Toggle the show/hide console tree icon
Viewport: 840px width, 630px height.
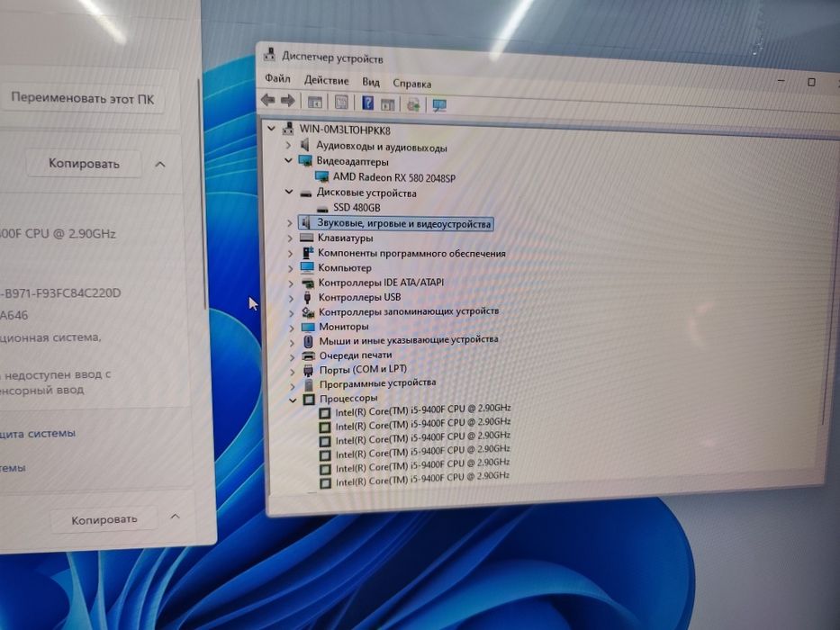coord(315,101)
